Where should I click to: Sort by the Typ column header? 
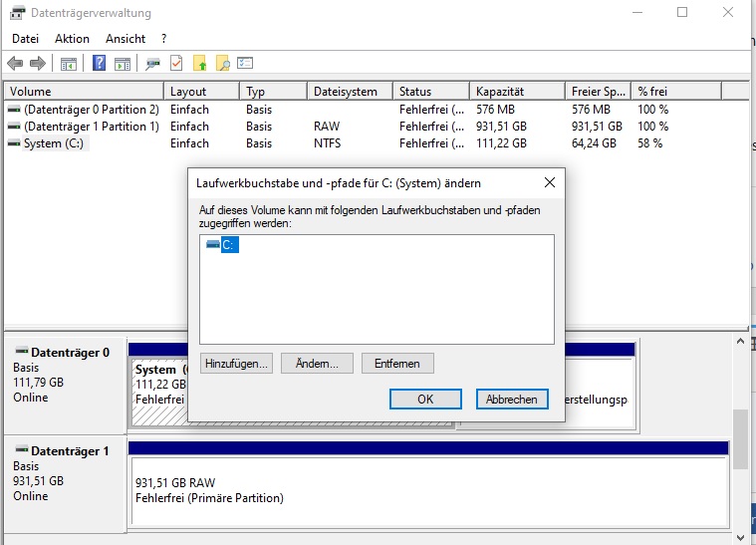273,91
